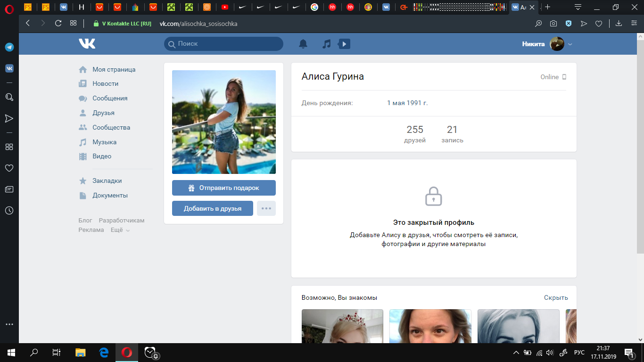Open Opera sidebar history clock icon
The width and height of the screenshot is (644, 362).
click(9, 210)
